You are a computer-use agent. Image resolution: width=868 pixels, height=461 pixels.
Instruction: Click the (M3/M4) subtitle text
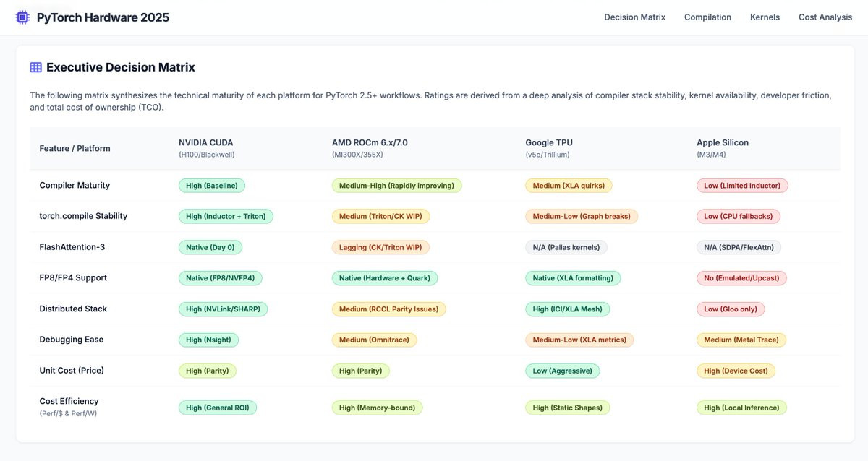click(712, 155)
